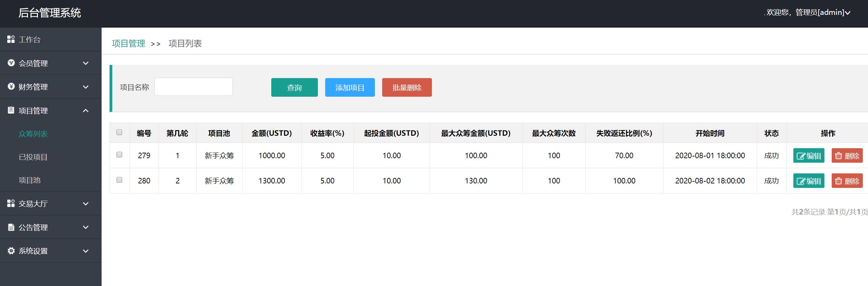Click the 收益率(%) column header
The image size is (868, 286).
point(328,133)
